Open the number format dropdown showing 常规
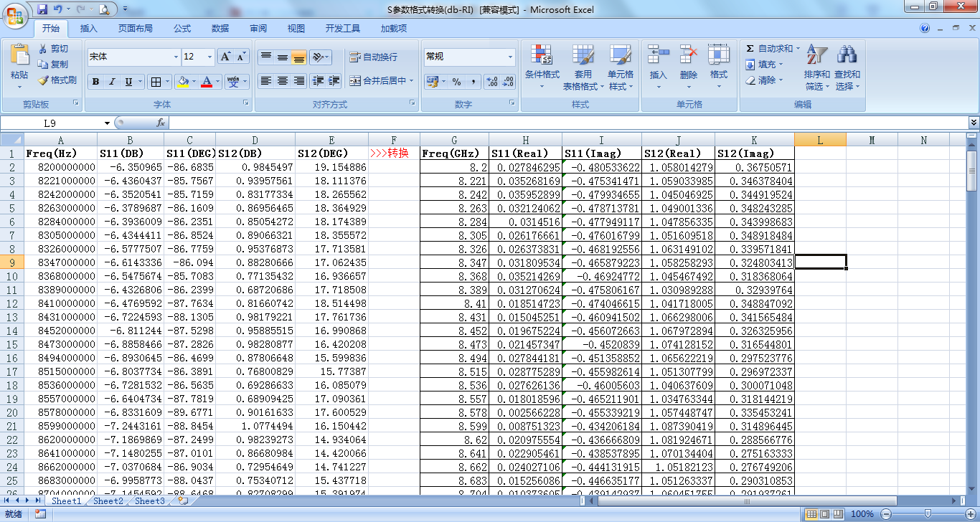This screenshot has width=980, height=522. pyautogui.click(x=510, y=57)
